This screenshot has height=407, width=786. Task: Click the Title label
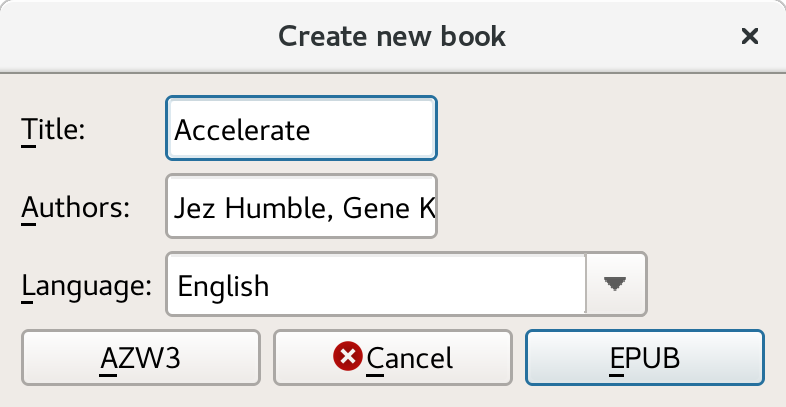pos(53,129)
